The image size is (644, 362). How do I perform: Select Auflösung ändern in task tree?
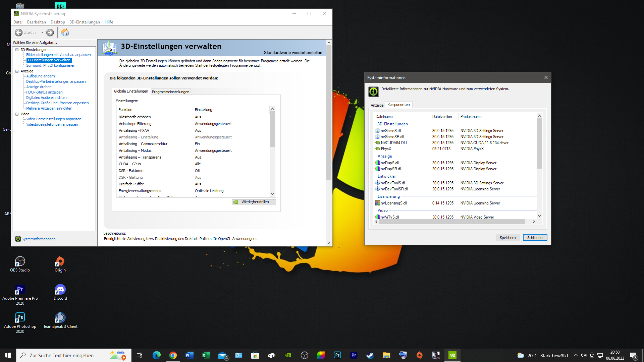pos(41,76)
